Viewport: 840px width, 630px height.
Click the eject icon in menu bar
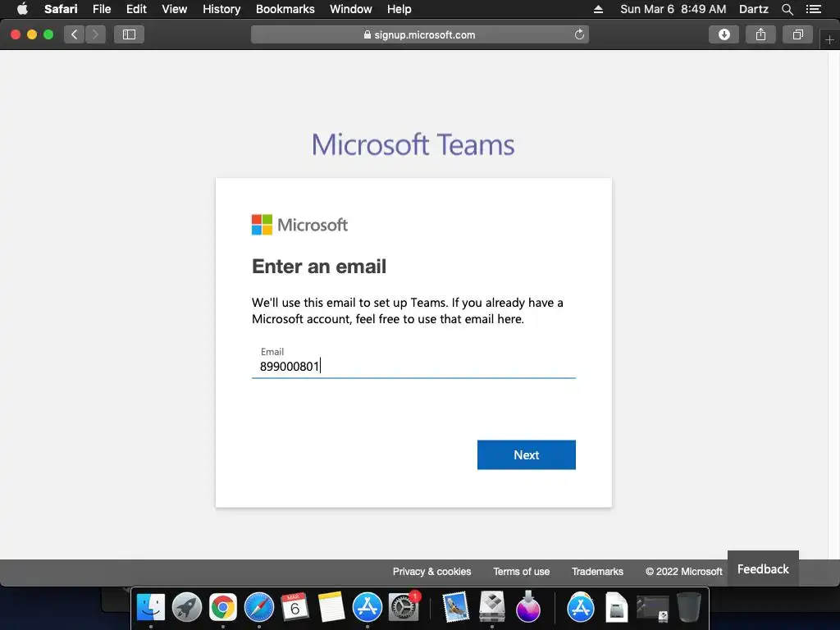click(x=598, y=9)
